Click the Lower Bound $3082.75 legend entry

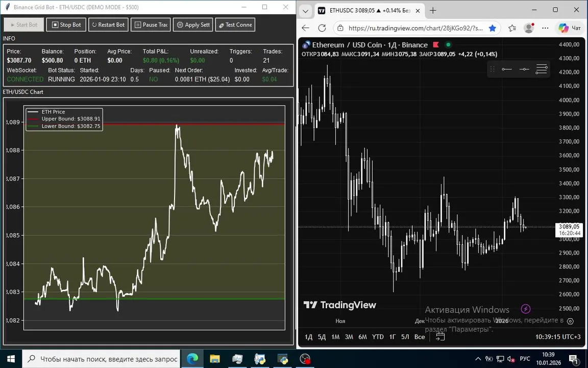64,126
